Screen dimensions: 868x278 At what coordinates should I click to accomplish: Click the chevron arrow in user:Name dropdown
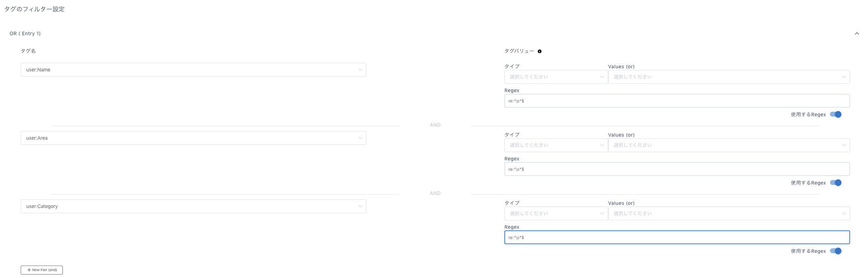(x=360, y=70)
